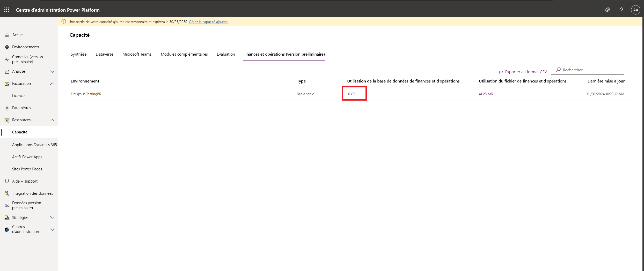644x271 pixels.
Task: Expand the Stratégies section chevron
Action: pos(52,218)
